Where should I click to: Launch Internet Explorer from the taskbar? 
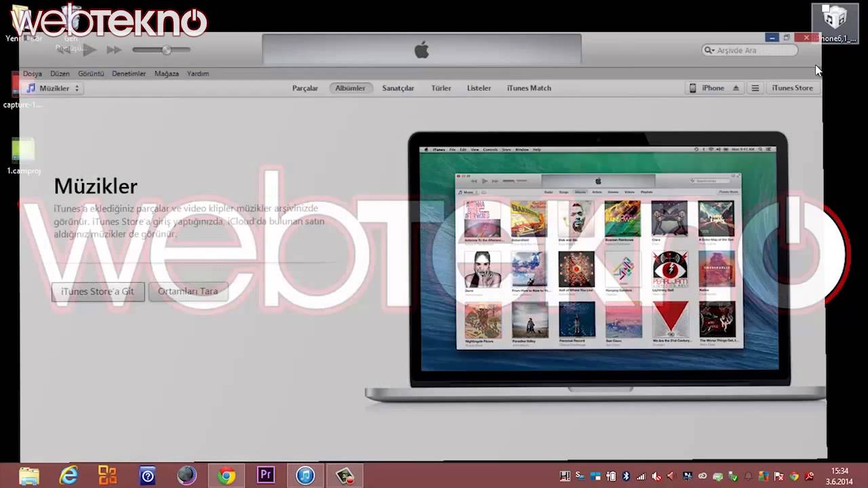68,476
